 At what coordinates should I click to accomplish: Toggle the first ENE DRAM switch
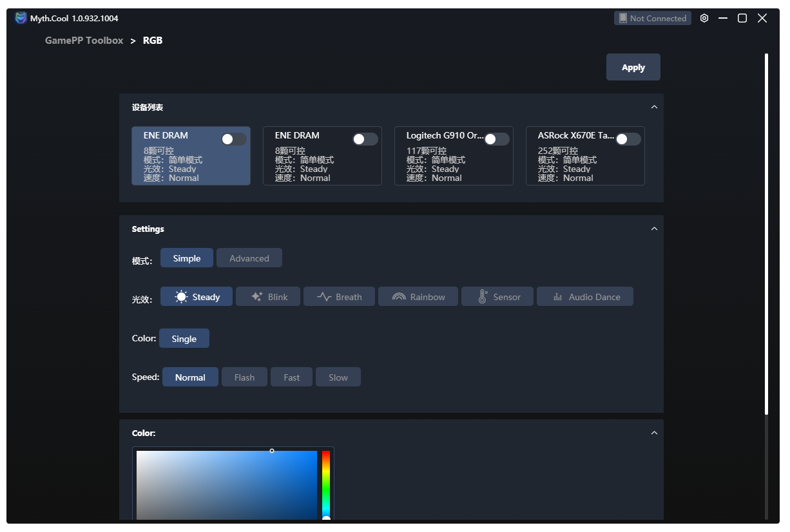[233, 139]
